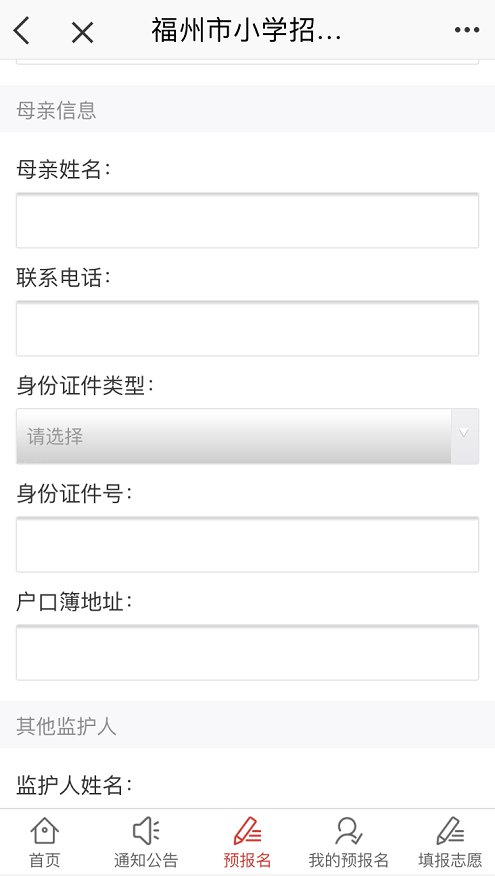Screen dimensions: 495x876
Task: Tap the 首页 home icon
Action: coord(44,831)
